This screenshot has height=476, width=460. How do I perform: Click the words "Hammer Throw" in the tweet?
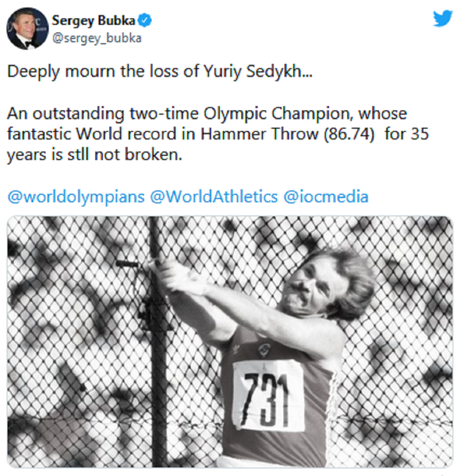(259, 134)
